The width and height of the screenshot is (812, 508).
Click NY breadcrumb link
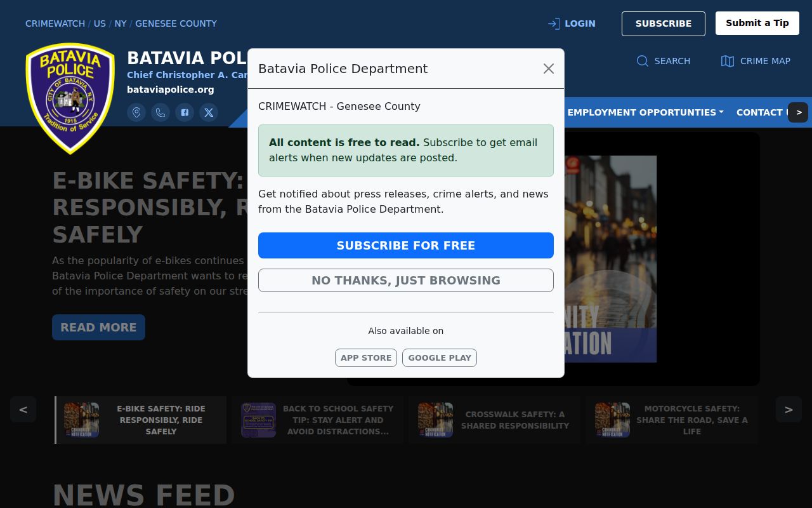[121, 23]
